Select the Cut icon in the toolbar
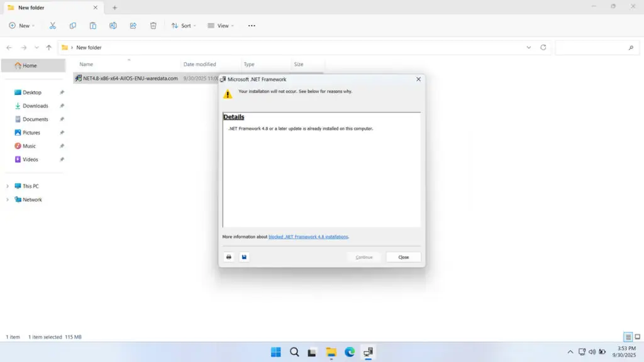 coord(53,26)
